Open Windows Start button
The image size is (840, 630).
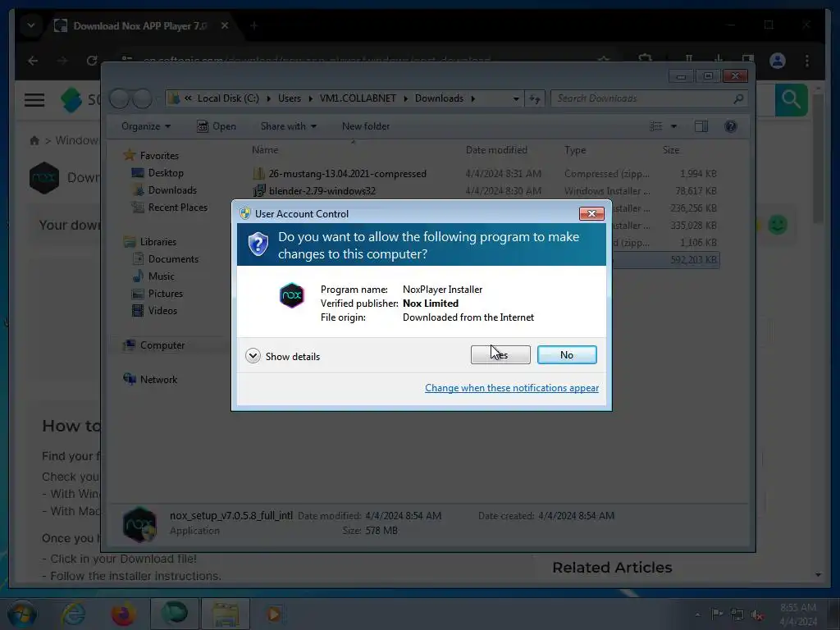tap(22, 614)
